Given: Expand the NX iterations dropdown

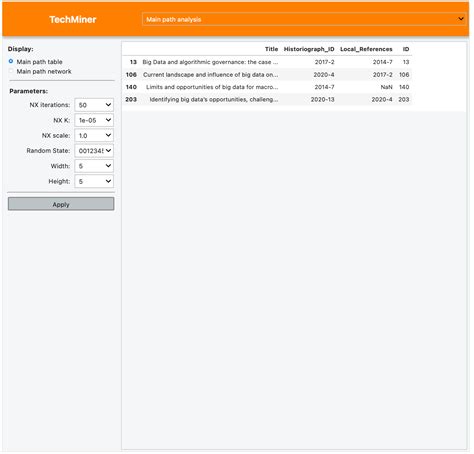Looking at the screenshot, I should (94, 105).
